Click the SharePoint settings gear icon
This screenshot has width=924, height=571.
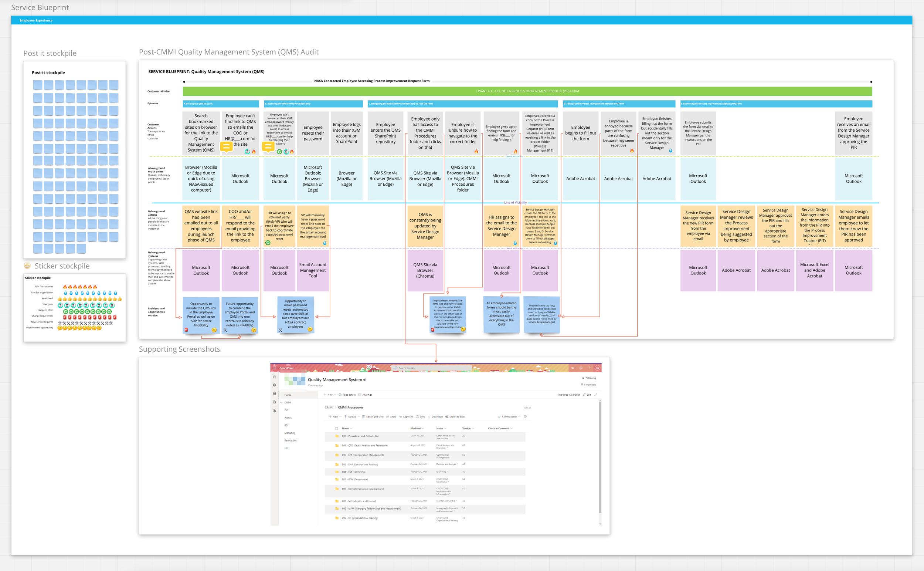[x=581, y=368]
